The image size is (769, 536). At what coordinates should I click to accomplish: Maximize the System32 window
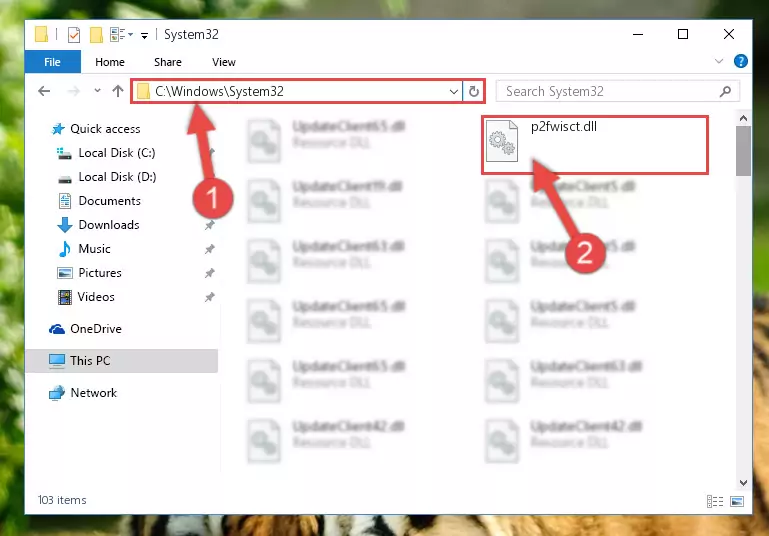(x=683, y=34)
